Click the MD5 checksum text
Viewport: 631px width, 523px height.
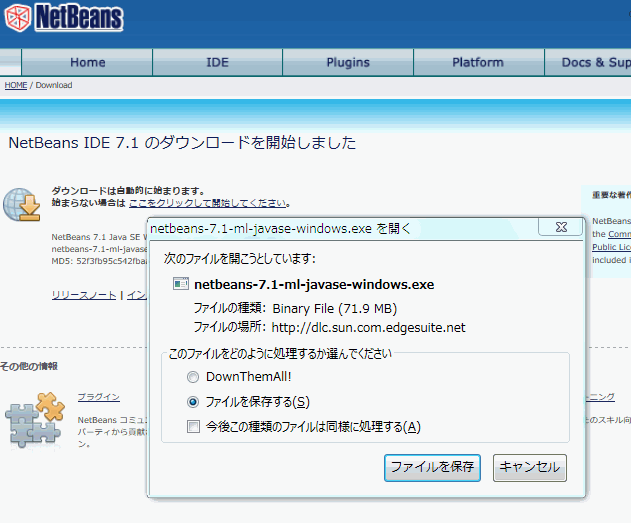click(99, 261)
